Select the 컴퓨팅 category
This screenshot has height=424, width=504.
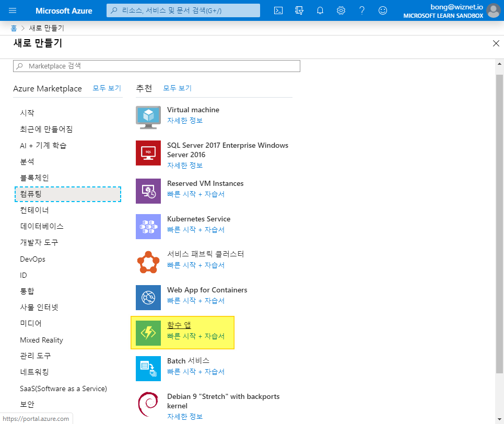point(68,194)
